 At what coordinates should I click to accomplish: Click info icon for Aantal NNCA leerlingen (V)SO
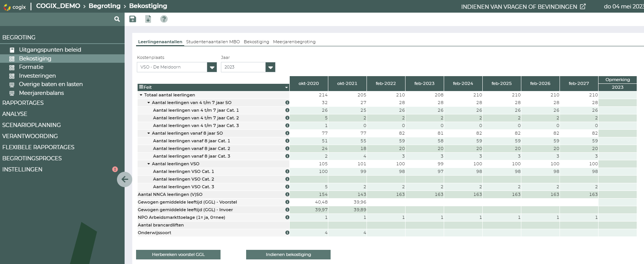(287, 194)
